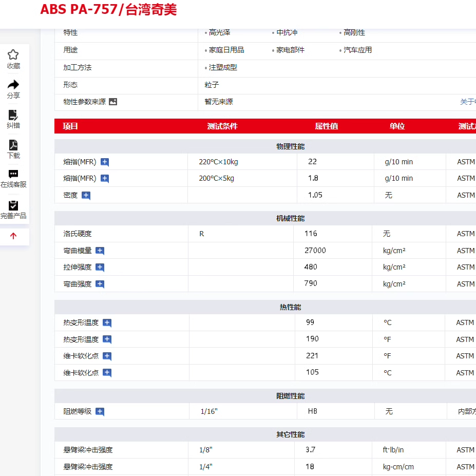
Task: Click the kg-cm/cm unit cell
Action: (398, 467)
